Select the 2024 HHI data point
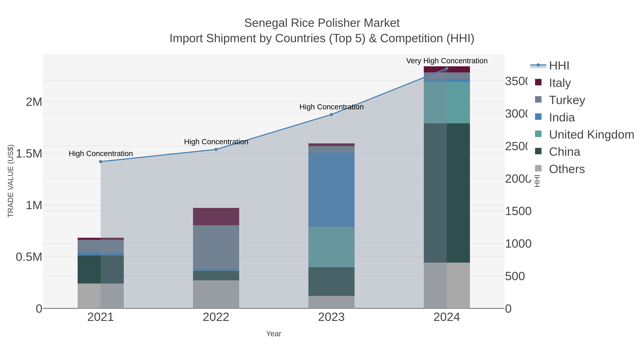 click(447, 68)
